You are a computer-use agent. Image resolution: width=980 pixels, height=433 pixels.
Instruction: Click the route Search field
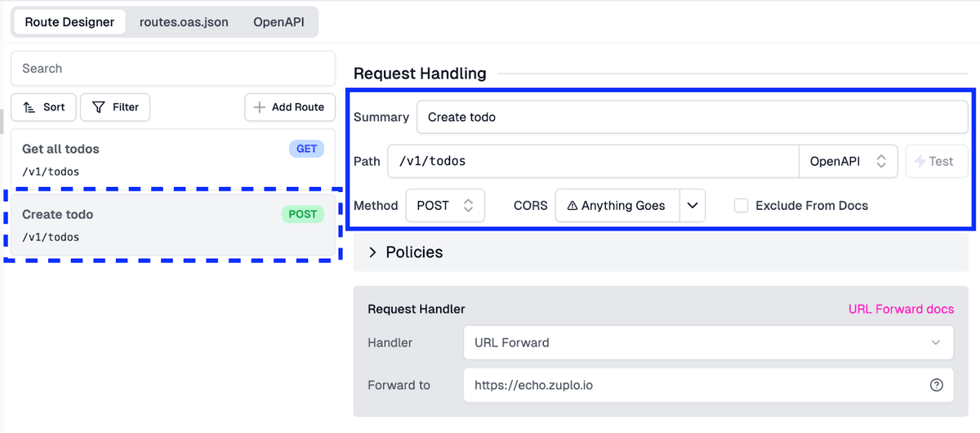click(x=172, y=69)
